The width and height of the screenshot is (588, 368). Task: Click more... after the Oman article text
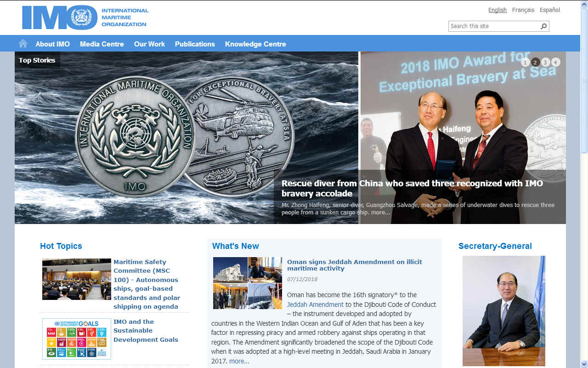click(239, 361)
